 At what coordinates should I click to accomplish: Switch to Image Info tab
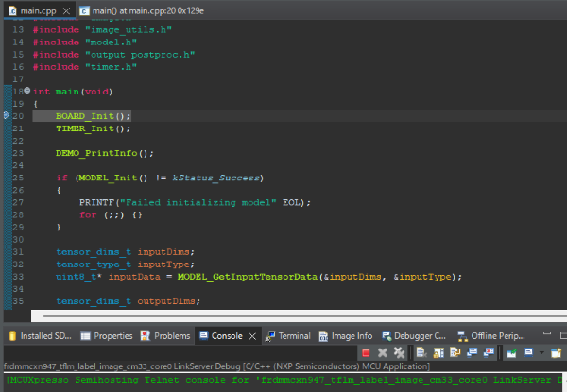(x=351, y=335)
